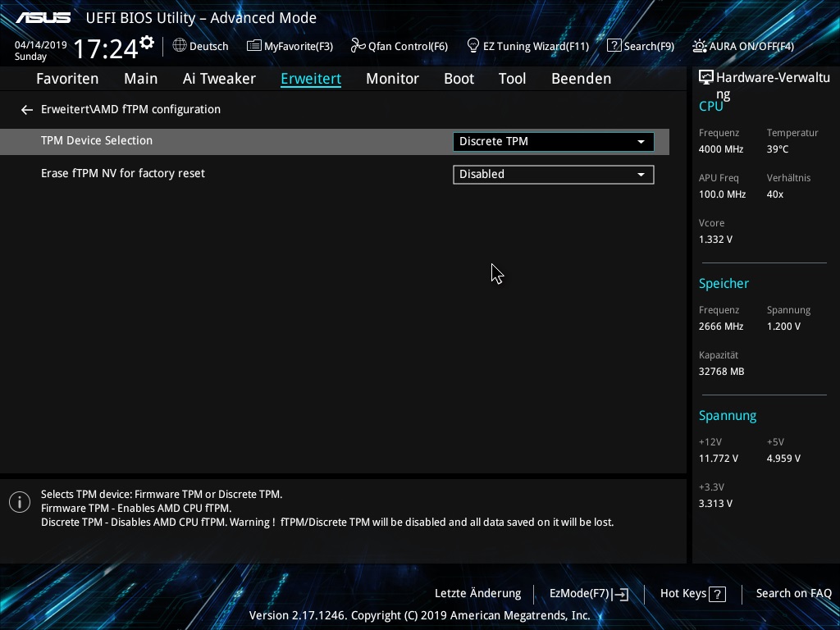This screenshot has height=630, width=840.
Task: Click the settings gear next to the clock
Action: tap(147, 43)
